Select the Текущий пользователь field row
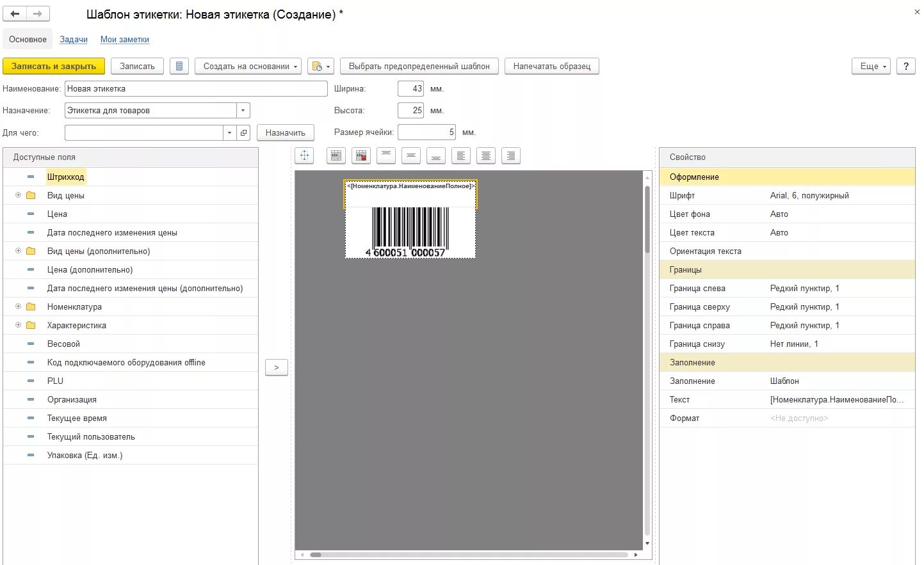 (131, 436)
